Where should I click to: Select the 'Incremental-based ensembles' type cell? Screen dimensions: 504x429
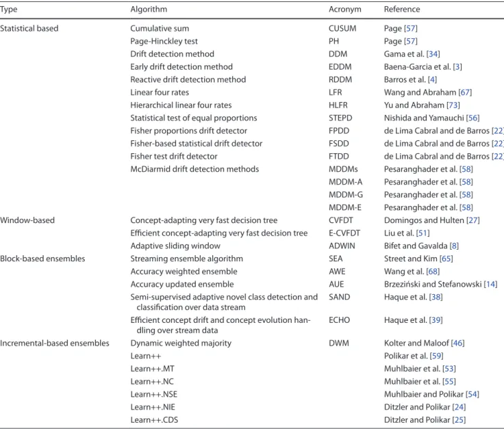55,343
